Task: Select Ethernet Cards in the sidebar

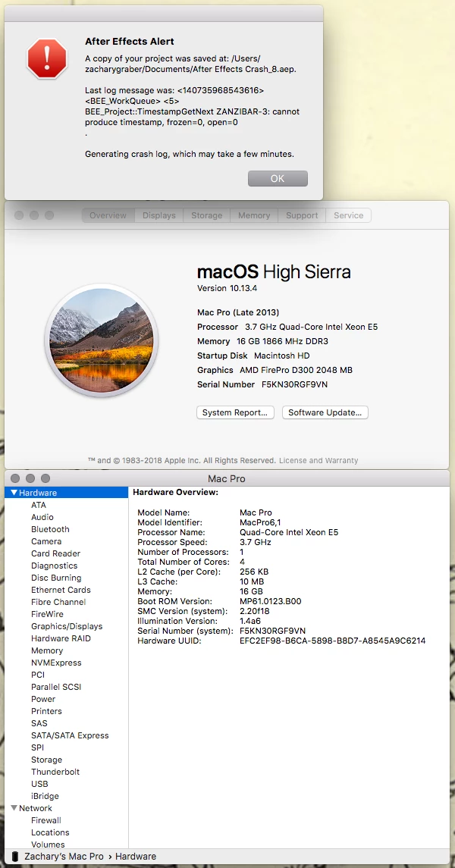Action: [x=61, y=590]
